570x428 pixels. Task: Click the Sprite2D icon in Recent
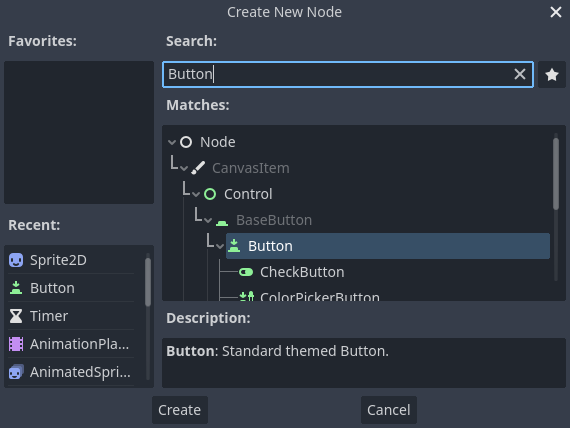[16, 260]
